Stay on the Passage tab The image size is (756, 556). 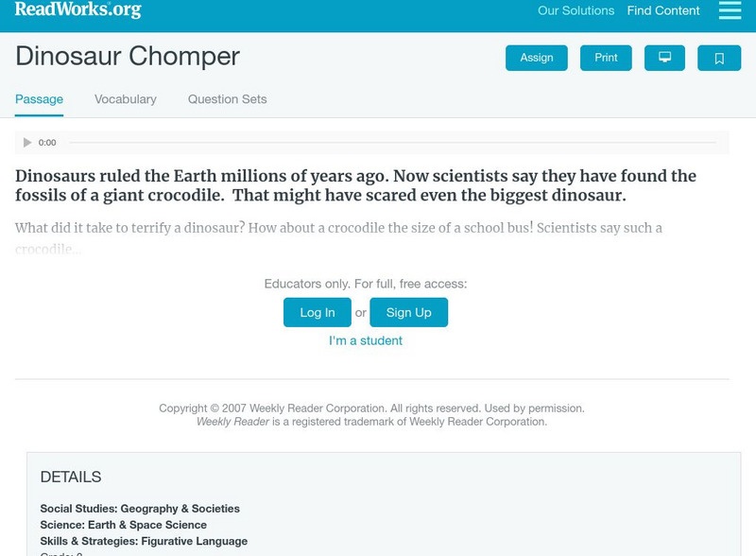37,98
